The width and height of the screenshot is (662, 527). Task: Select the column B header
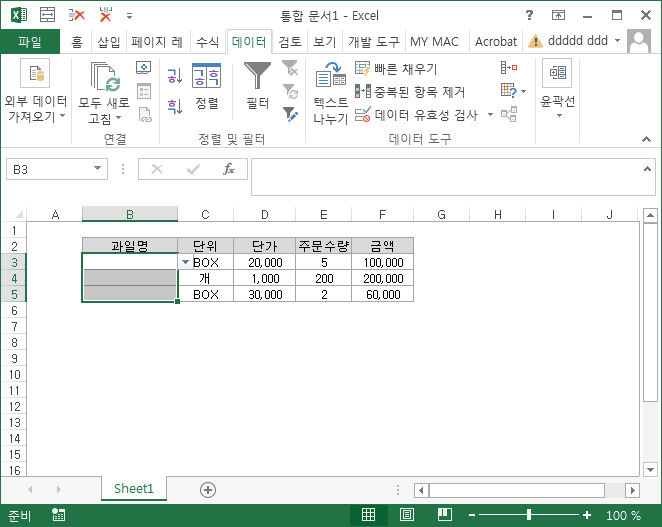[130, 215]
